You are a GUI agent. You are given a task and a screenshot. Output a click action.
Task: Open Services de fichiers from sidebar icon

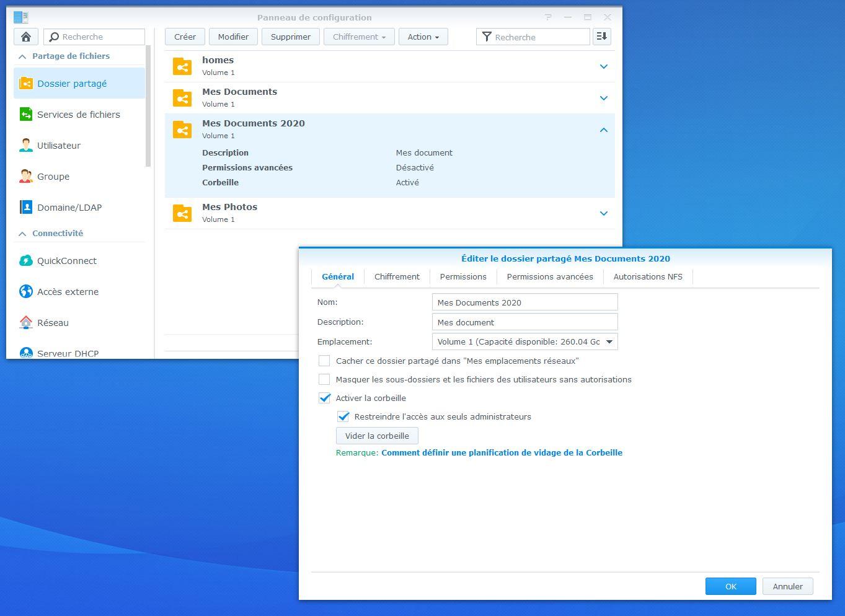(x=26, y=115)
